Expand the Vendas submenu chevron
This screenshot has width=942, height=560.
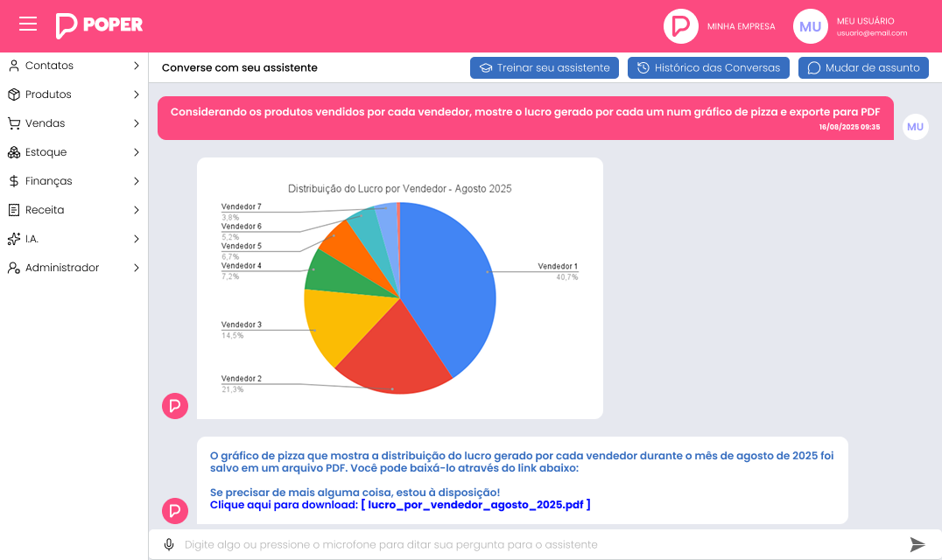point(136,123)
